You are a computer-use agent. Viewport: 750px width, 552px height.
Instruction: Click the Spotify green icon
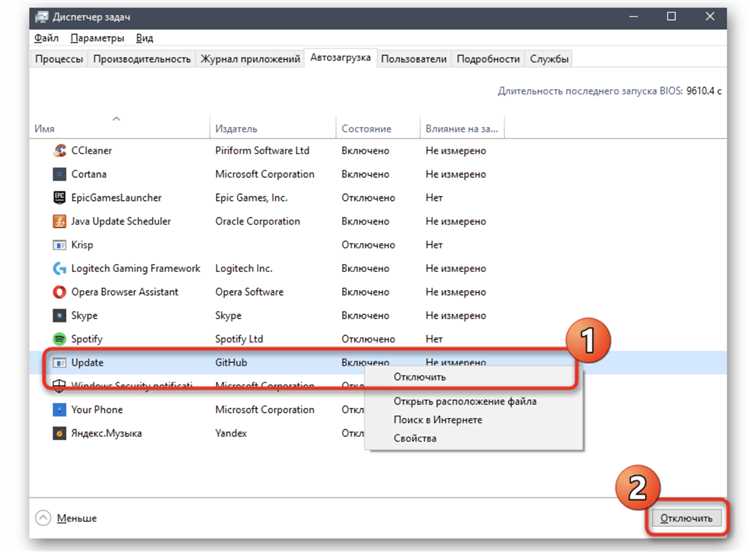click(59, 339)
